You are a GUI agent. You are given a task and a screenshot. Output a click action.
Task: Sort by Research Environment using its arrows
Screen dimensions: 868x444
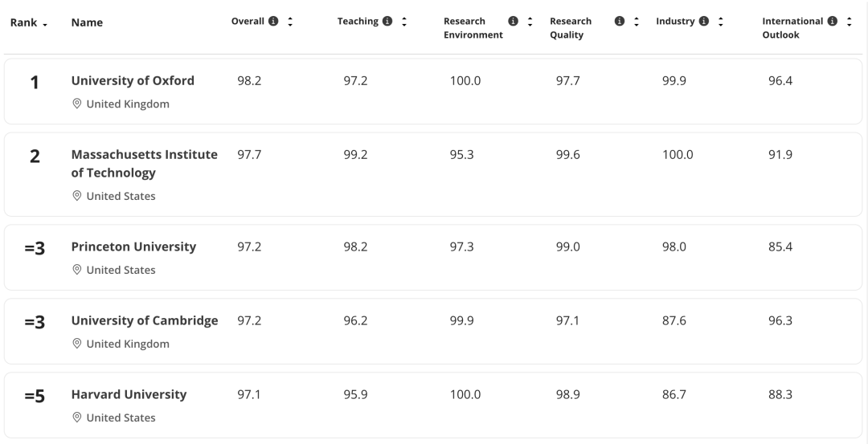pos(530,22)
